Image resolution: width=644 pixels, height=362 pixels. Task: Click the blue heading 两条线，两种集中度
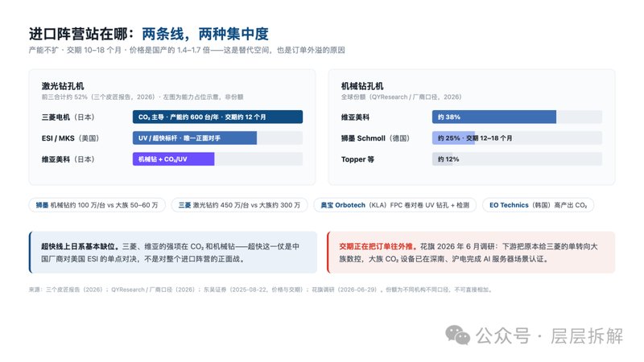coord(205,34)
